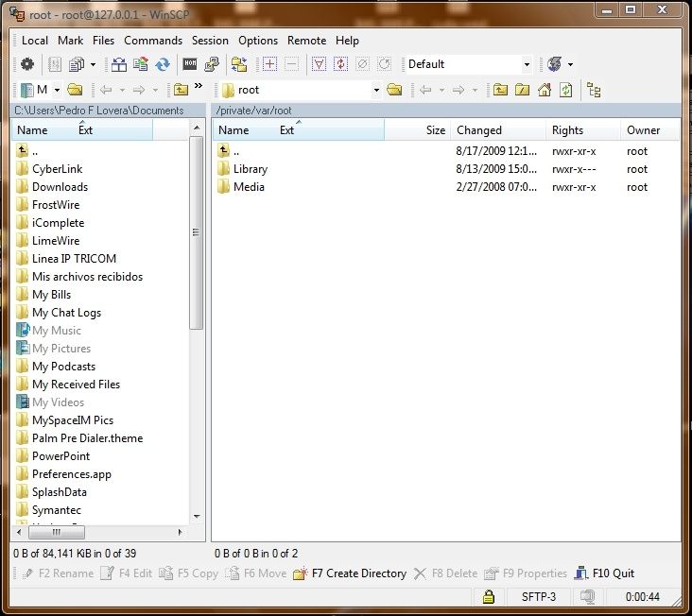
Task: Click the Compare Directories icon
Action: tap(119, 64)
